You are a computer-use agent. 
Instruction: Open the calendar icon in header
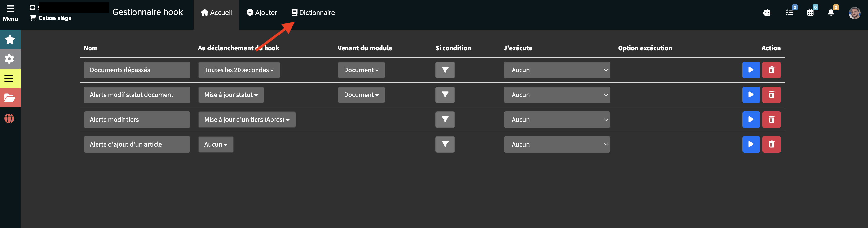point(810,12)
